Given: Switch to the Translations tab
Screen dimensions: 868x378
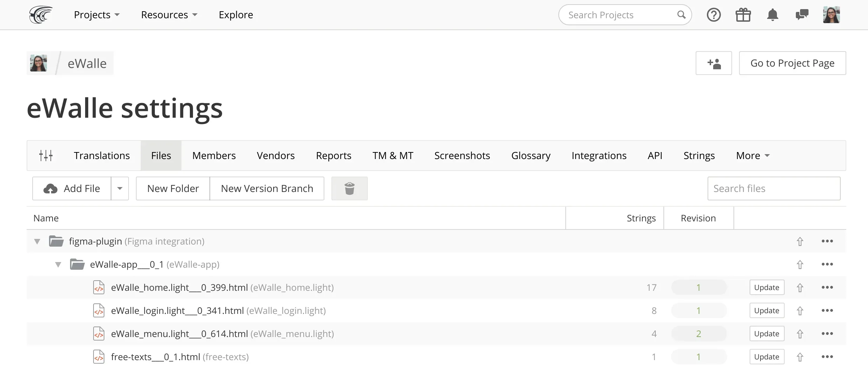Looking at the screenshot, I should click(102, 155).
